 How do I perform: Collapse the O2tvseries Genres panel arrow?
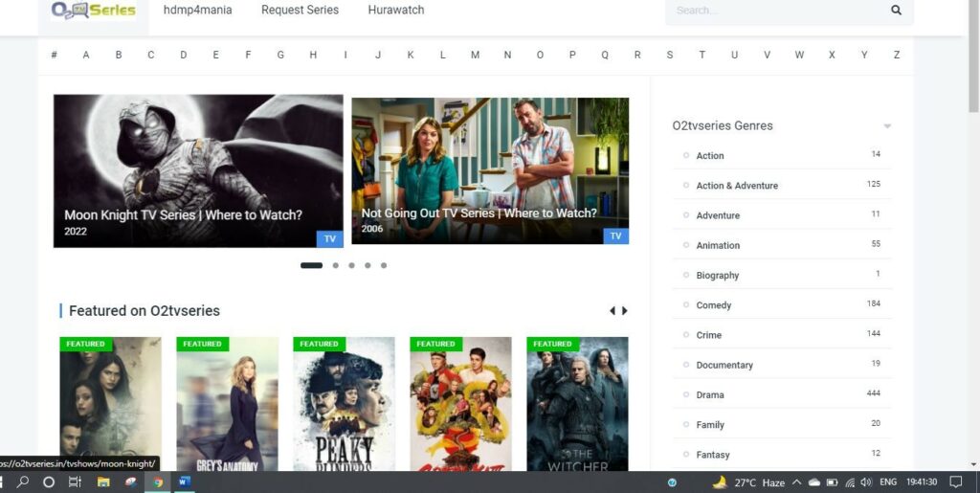tap(887, 126)
